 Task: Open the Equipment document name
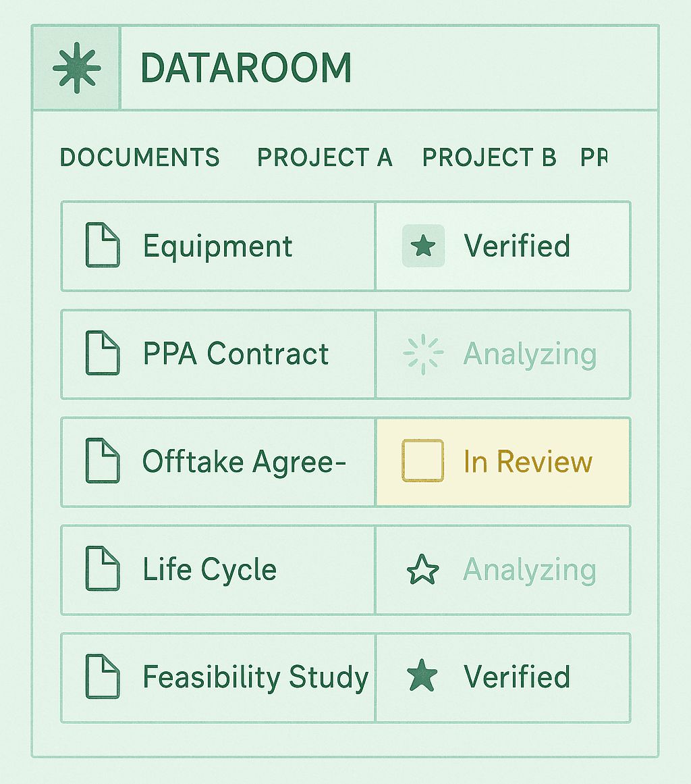[x=218, y=246]
